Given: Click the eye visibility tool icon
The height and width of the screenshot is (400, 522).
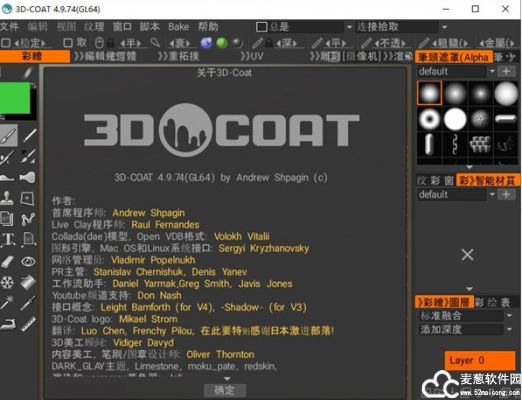Looking at the screenshot, I should 28,261.
